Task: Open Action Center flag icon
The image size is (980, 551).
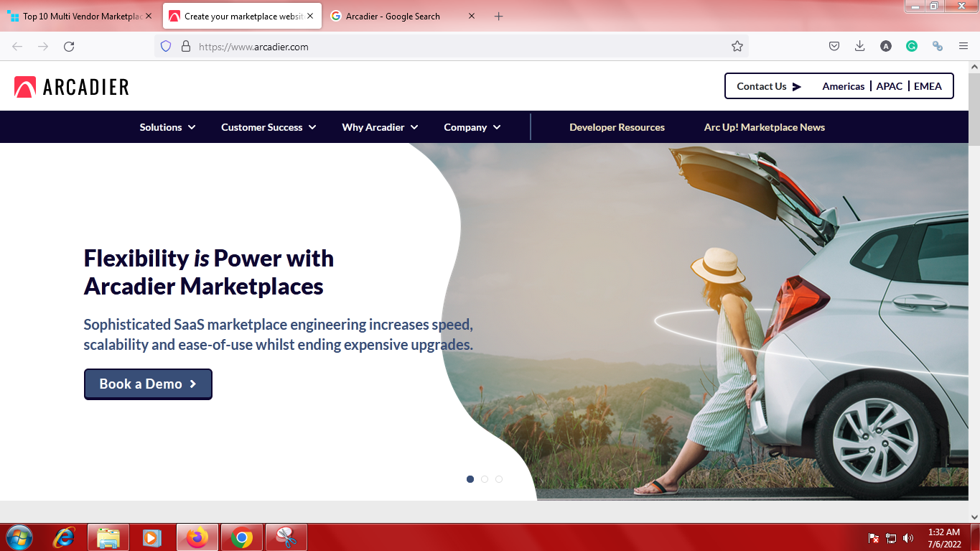Action: pyautogui.click(x=874, y=538)
